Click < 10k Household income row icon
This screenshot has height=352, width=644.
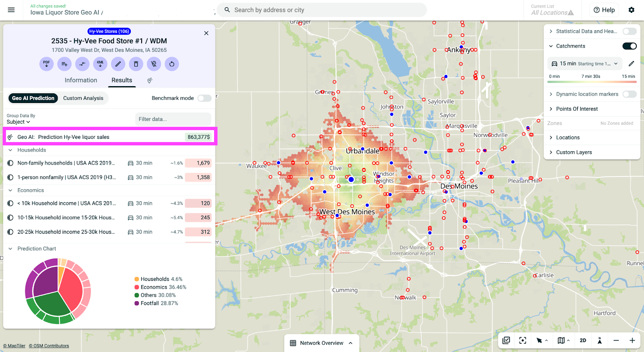pyautogui.click(x=10, y=203)
